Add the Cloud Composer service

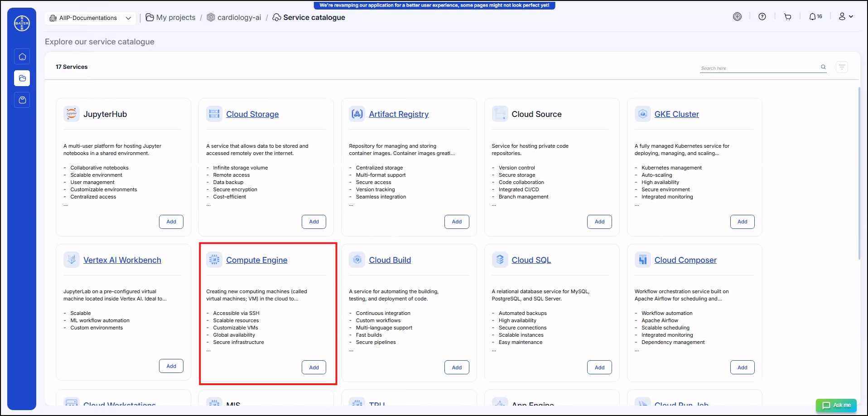pyautogui.click(x=742, y=368)
